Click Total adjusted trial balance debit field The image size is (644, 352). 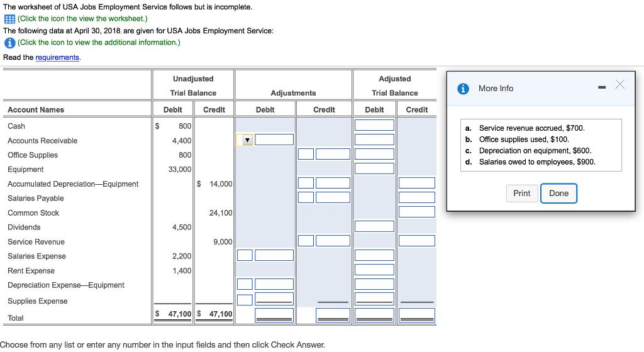click(374, 315)
